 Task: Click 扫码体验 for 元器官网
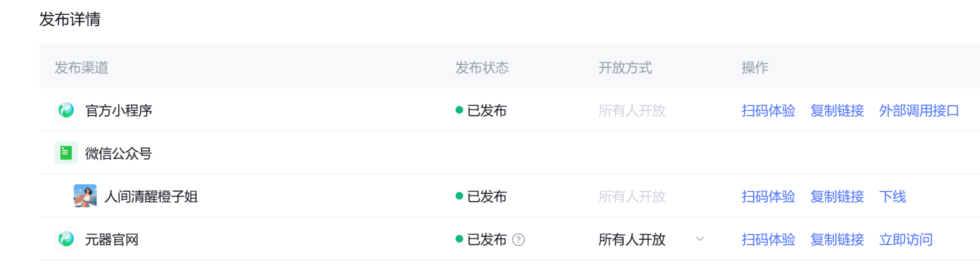tap(768, 239)
